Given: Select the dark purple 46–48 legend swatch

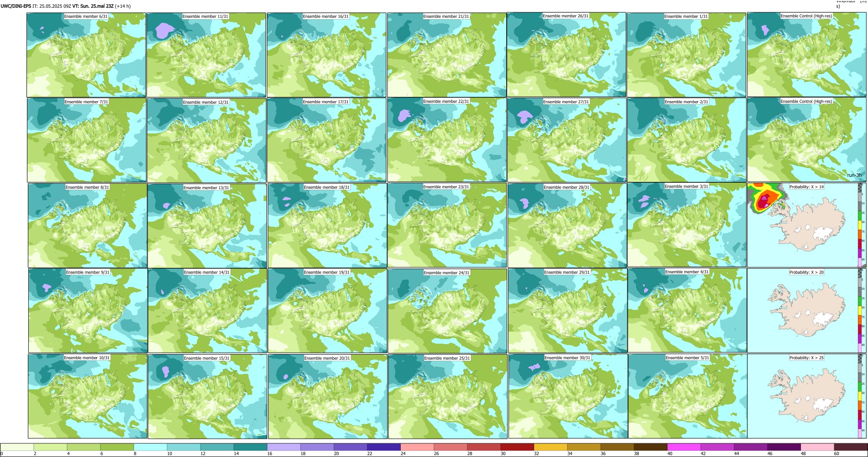Looking at the screenshot, I should click(x=784, y=447).
